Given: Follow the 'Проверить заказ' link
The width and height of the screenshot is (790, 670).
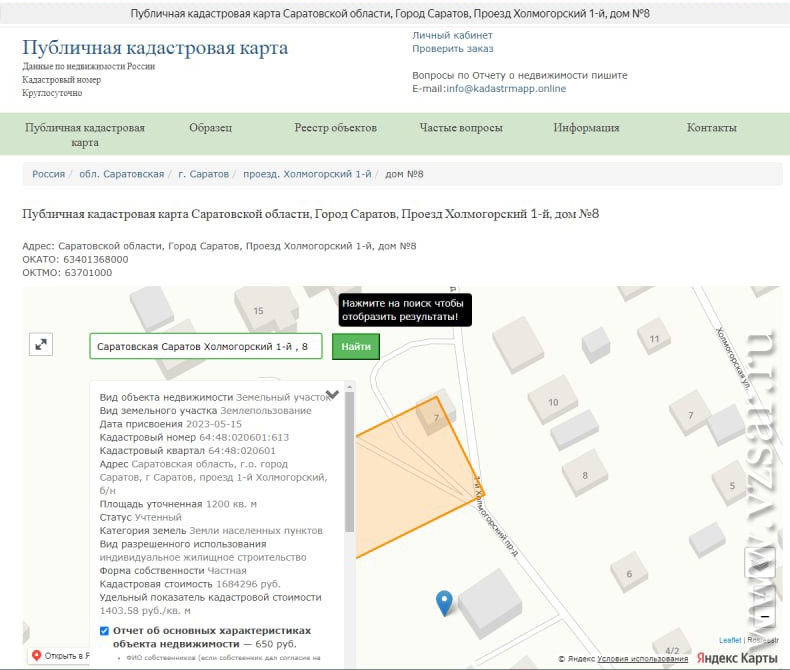Looking at the screenshot, I should (x=452, y=49).
